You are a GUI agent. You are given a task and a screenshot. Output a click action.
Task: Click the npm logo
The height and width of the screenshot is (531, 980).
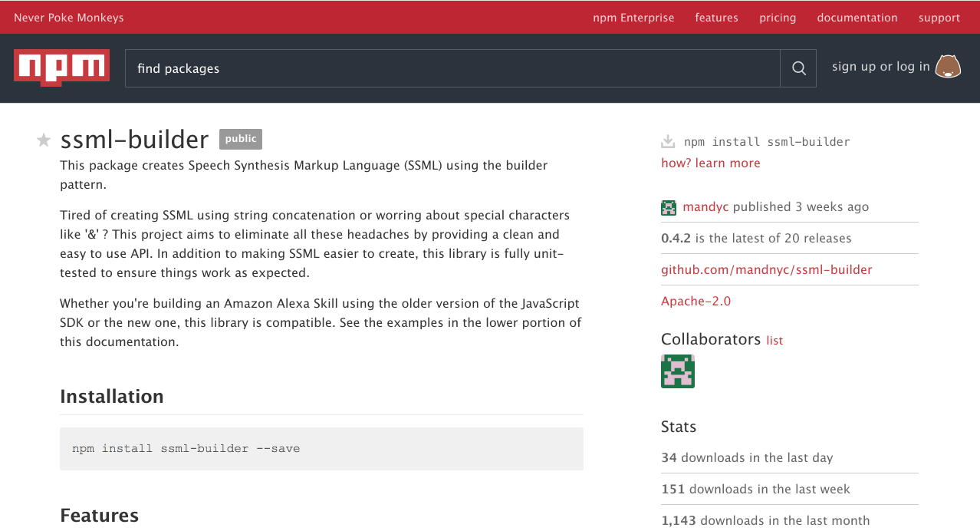click(x=61, y=68)
